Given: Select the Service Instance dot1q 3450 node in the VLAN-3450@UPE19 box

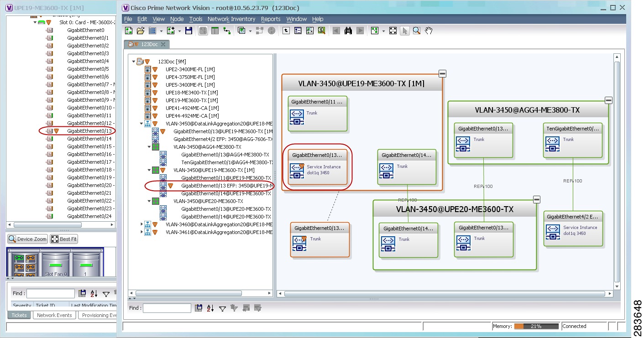Looking at the screenshot, I should [318, 168].
